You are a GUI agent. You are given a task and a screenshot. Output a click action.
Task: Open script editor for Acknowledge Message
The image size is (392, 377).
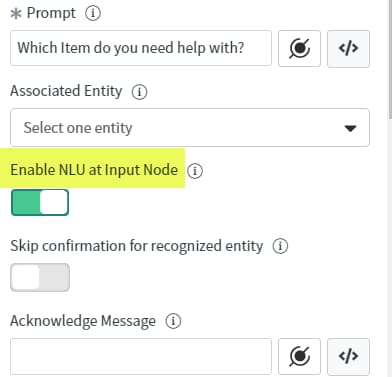point(348,357)
